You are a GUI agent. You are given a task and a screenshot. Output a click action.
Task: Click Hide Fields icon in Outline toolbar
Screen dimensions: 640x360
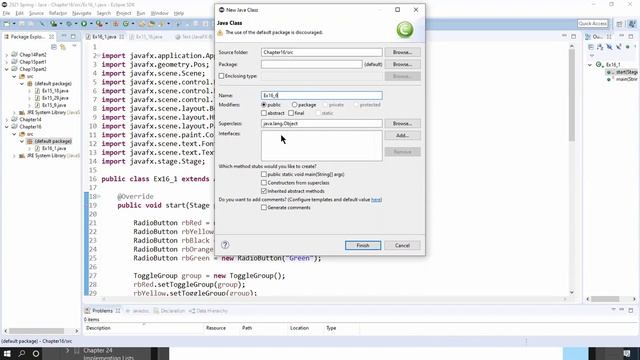(x=609, y=47)
